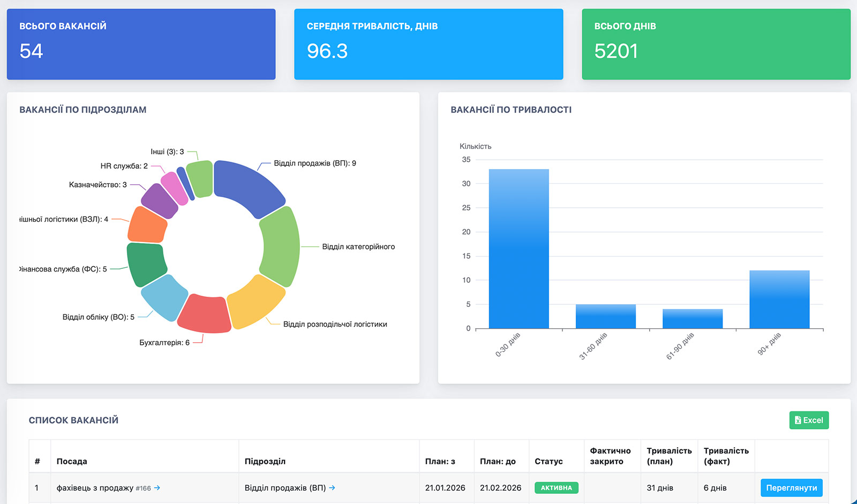Select the dark green Фінансова служба segment
857x504 pixels.
tap(146, 264)
